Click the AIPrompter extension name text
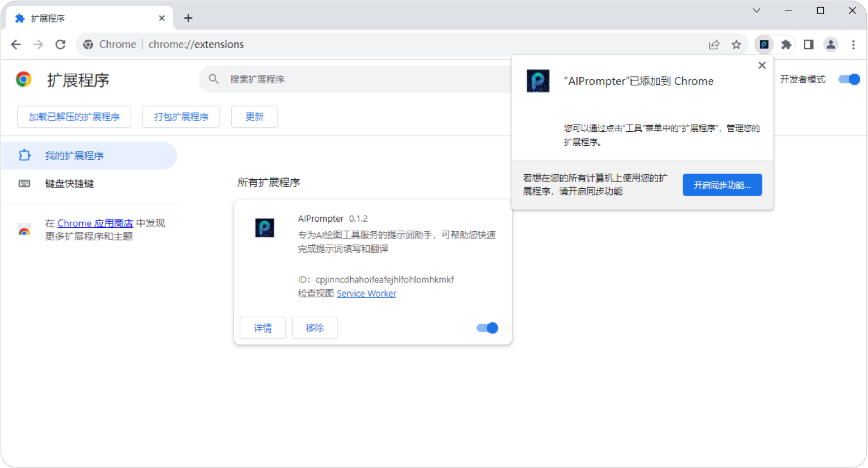The image size is (868, 468). [x=321, y=219]
